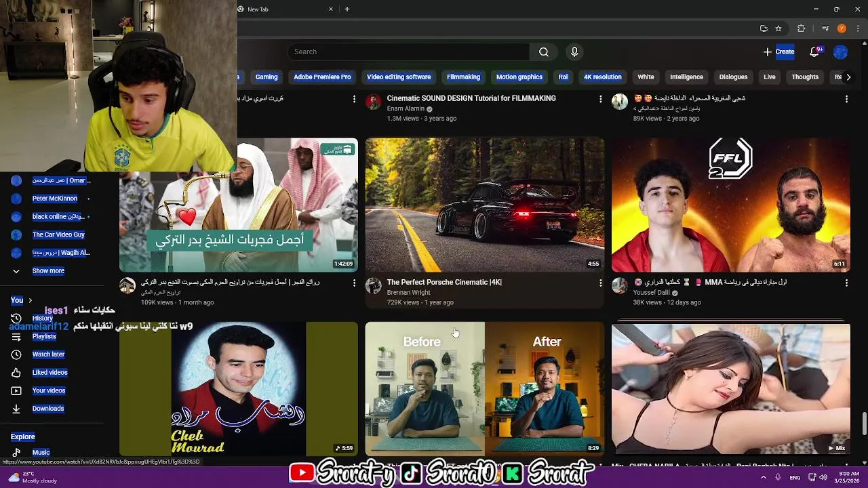Screen dimensions: 868x488
Task: Click inside the YouTube search field
Action: pyautogui.click(x=408, y=52)
